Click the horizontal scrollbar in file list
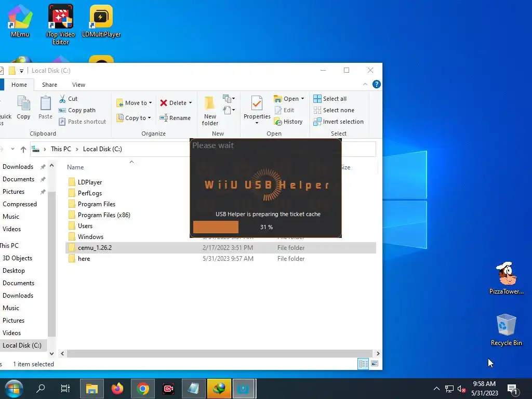This screenshot has width=532, height=399. [x=220, y=353]
